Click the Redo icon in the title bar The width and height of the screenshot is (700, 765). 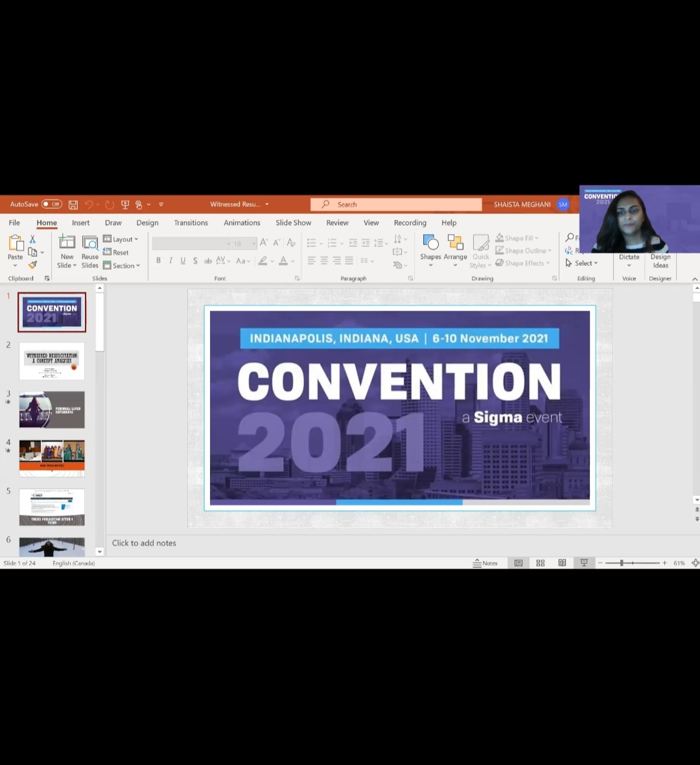(x=110, y=205)
